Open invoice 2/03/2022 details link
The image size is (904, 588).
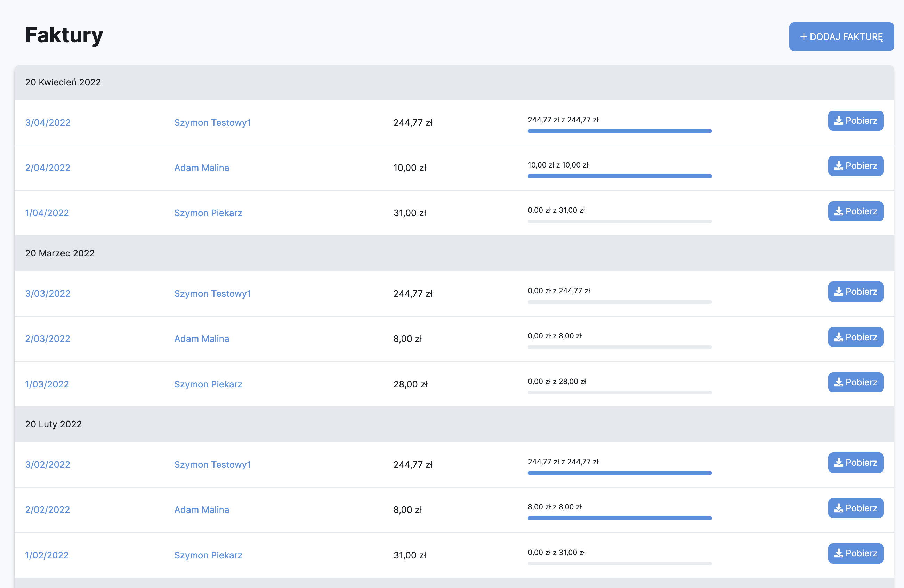coord(48,338)
